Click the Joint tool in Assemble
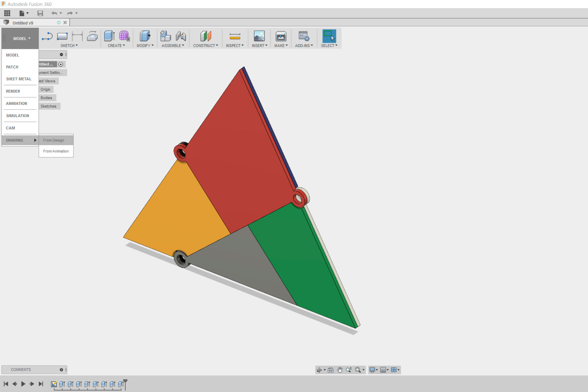588x392 pixels. 181,36
